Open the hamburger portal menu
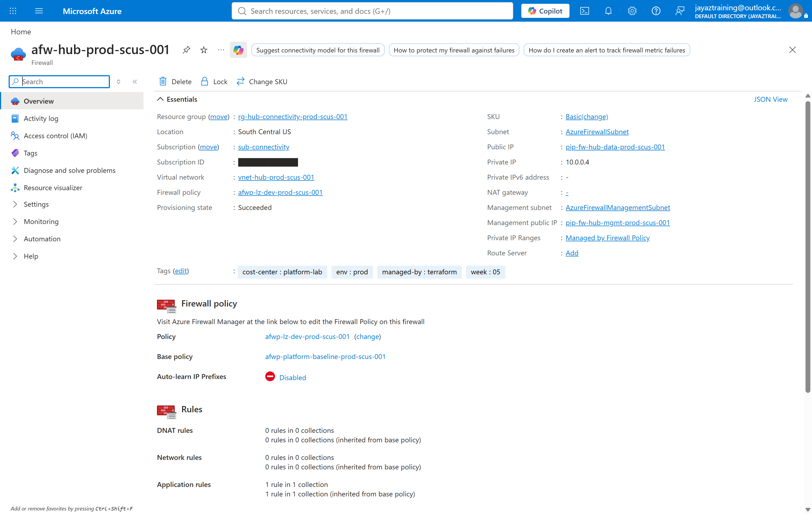Viewport: 812px width, 514px height. pos(39,11)
